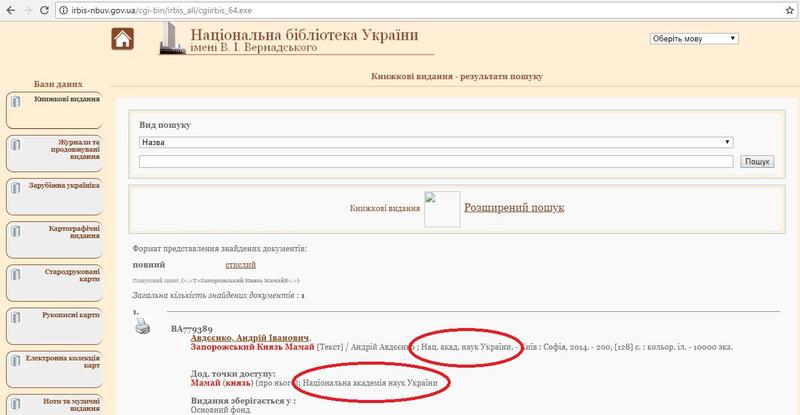The width and height of the screenshot is (800, 415).
Task: Open the Книжкові видання database
Action: coord(54,110)
